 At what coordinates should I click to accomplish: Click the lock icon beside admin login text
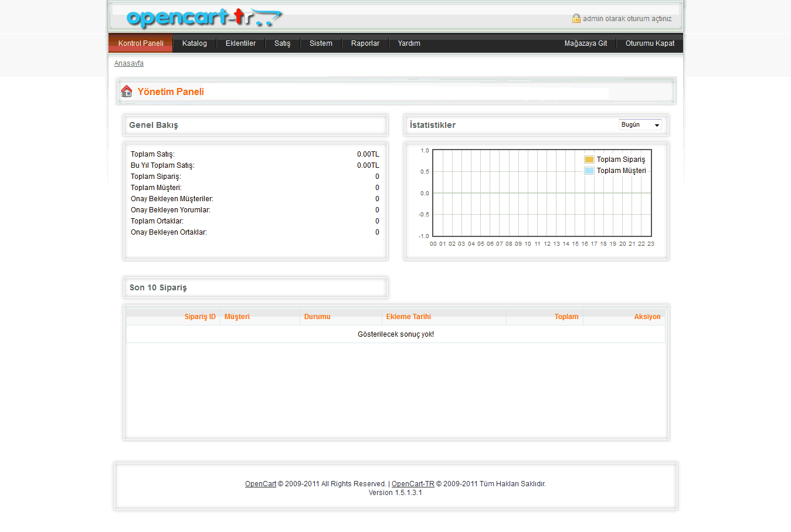click(576, 19)
